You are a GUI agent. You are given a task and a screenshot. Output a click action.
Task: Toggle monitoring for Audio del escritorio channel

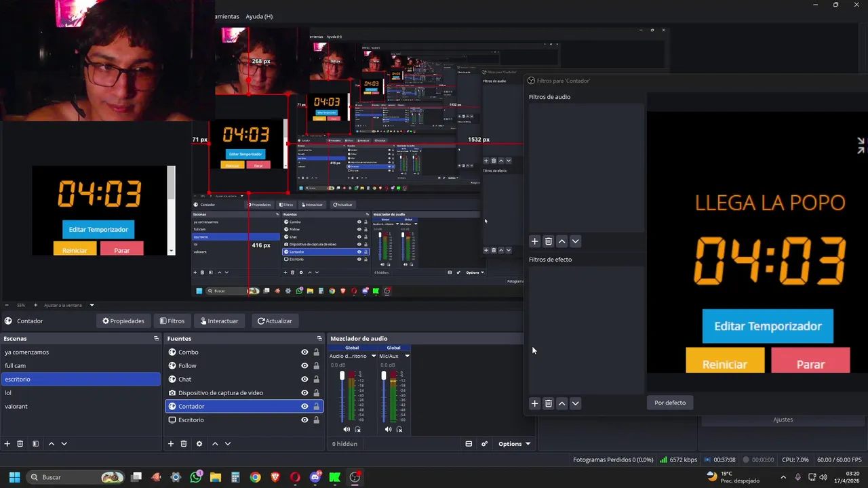pos(358,429)
